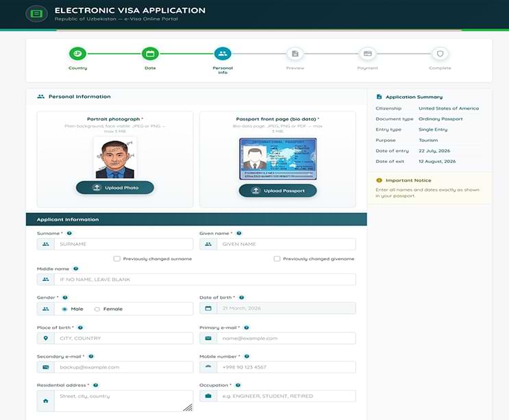Show help for the Gender field
This screenshot has height=420, width=509.
point(65,297)
